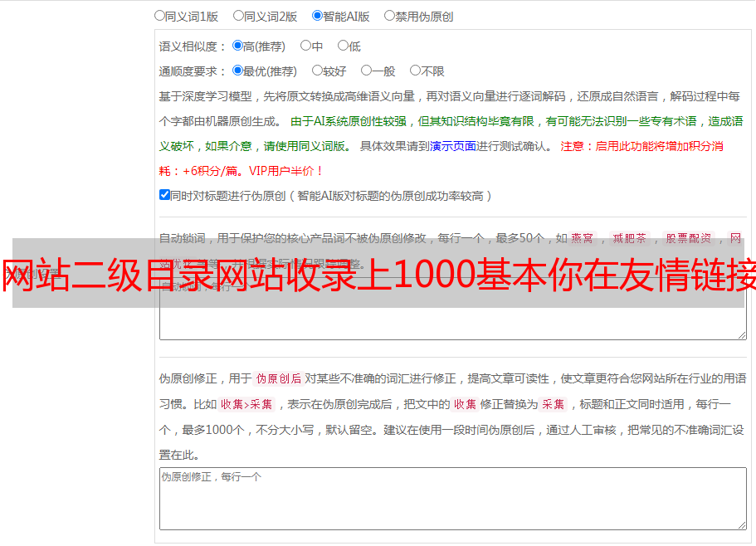Set 通顺度要求 to 最优(推荐)
Viewport: 756px width, 546px height.
[x=237, y=71]
